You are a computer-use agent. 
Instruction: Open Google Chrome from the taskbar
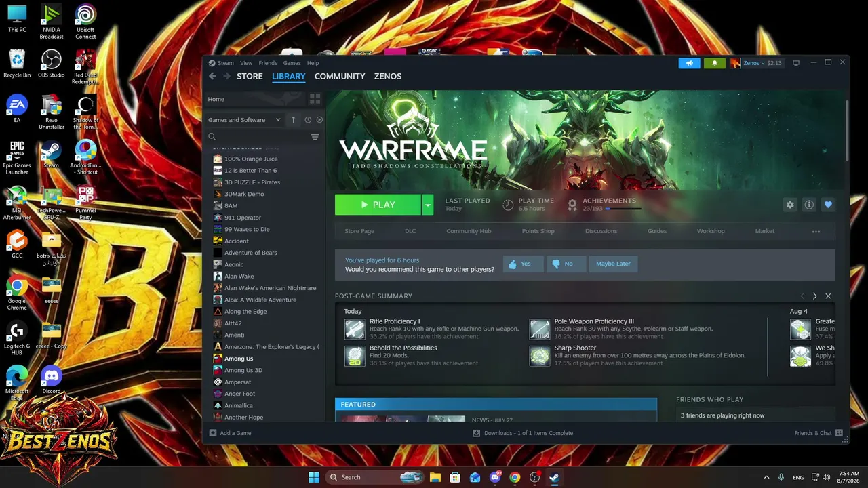[515, 477]
